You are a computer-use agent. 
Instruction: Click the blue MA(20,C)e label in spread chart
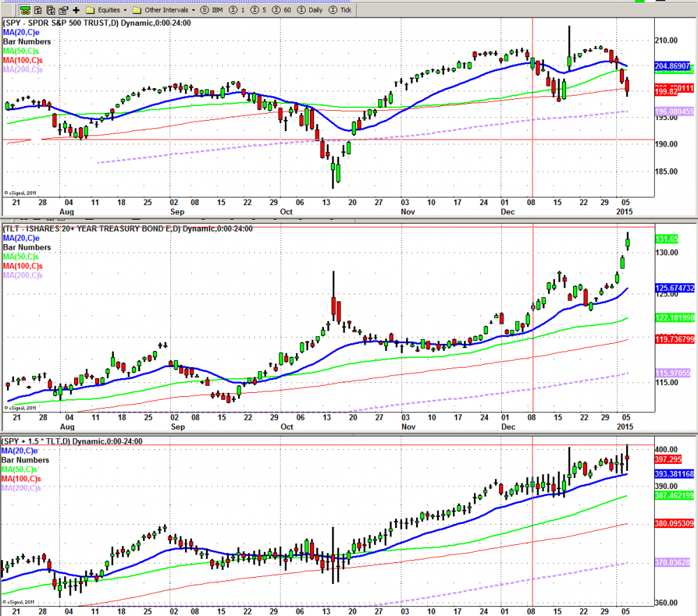point(19,451)
